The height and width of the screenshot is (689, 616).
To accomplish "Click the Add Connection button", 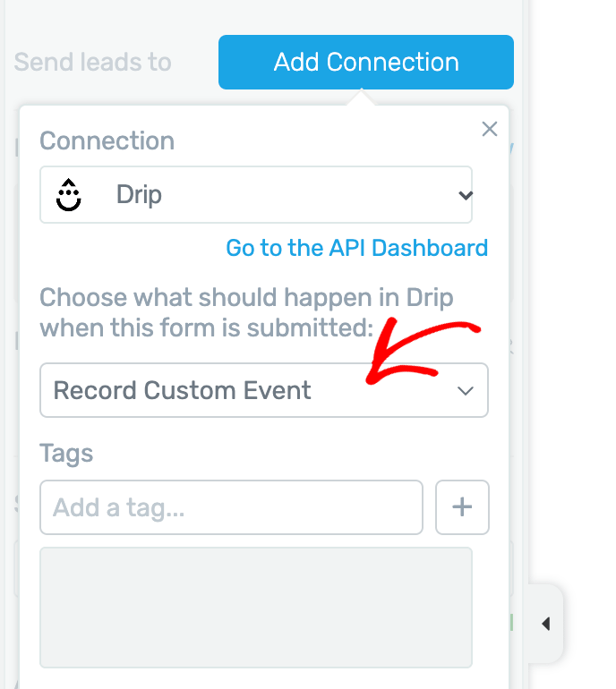I will [366, 62].
